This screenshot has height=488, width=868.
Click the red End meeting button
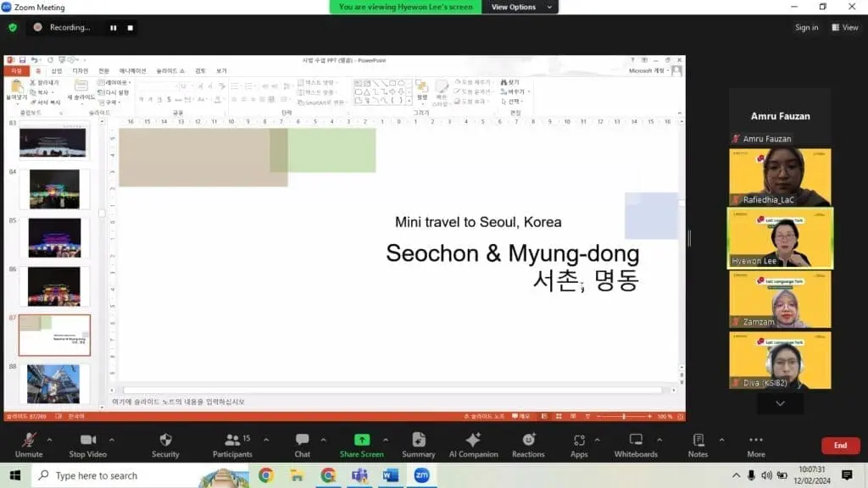click(x=840, y=446)
